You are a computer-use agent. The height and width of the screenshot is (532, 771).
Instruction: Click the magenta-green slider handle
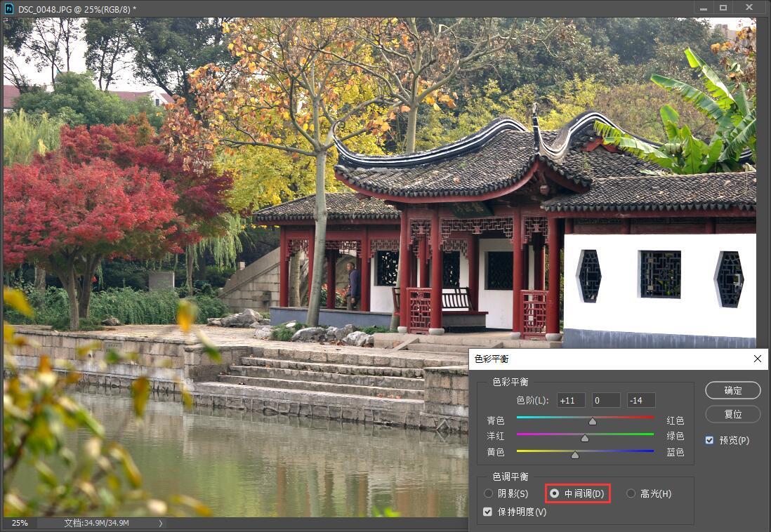point(585,437)
